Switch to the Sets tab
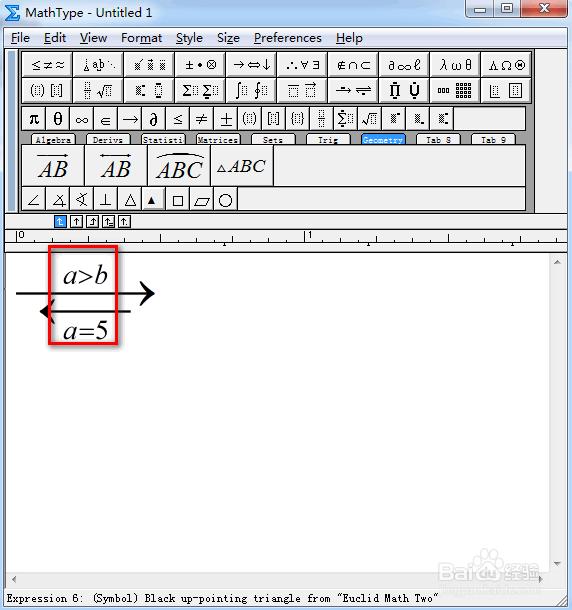Screen dimensions: 572x610 pyautogui.click(x=273, y=140)
